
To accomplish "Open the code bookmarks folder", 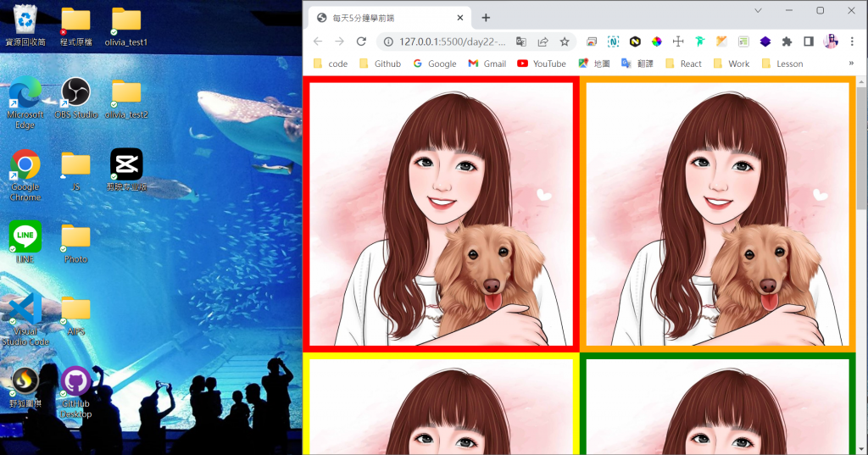I will click(331, 64).
